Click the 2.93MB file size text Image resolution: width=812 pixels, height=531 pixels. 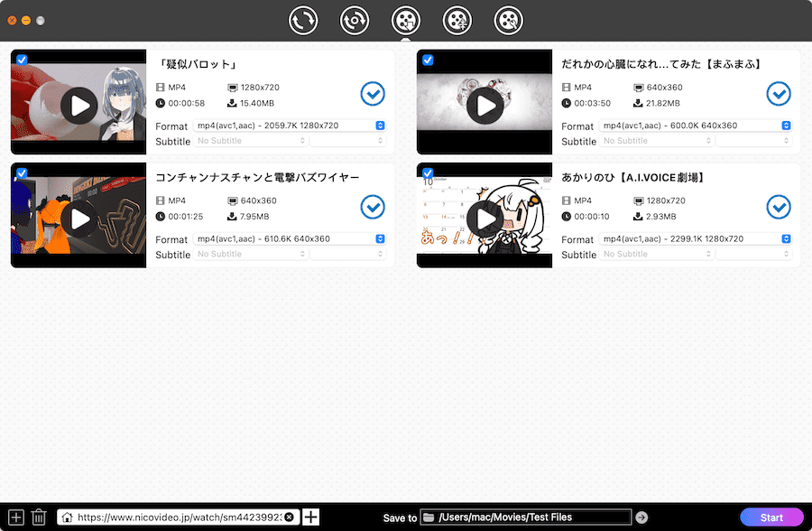pyautogui.click(x=660, y=216)
